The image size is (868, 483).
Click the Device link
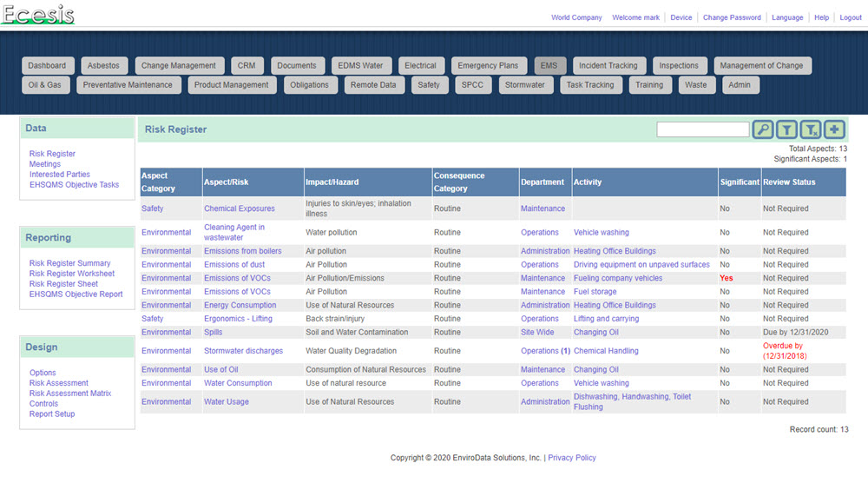(x=681, y=17)
